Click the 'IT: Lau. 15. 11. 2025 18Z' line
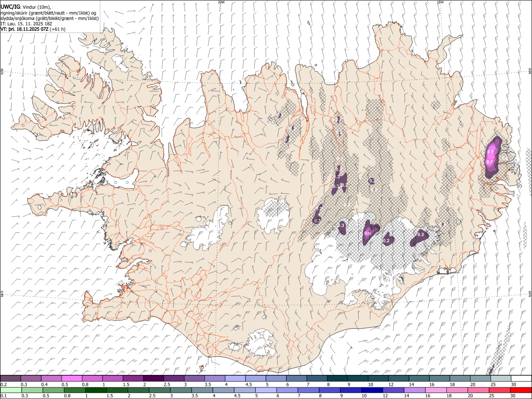This screenshot has height=399, width=532. (26, 24)
